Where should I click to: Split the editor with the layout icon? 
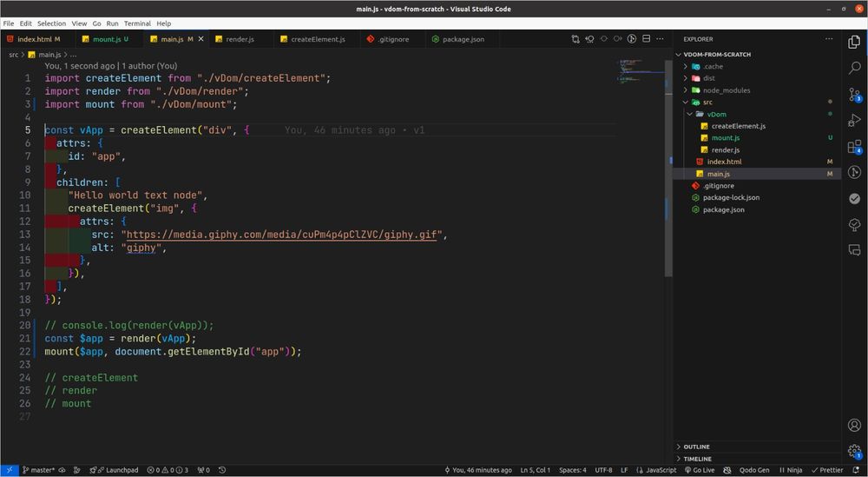(646, 39)
